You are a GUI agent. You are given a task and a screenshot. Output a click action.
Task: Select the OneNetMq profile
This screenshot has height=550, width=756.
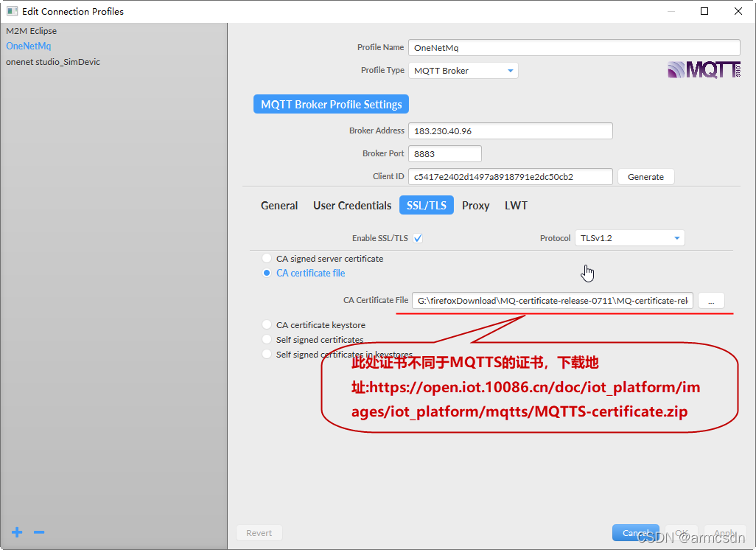point(29,46)
